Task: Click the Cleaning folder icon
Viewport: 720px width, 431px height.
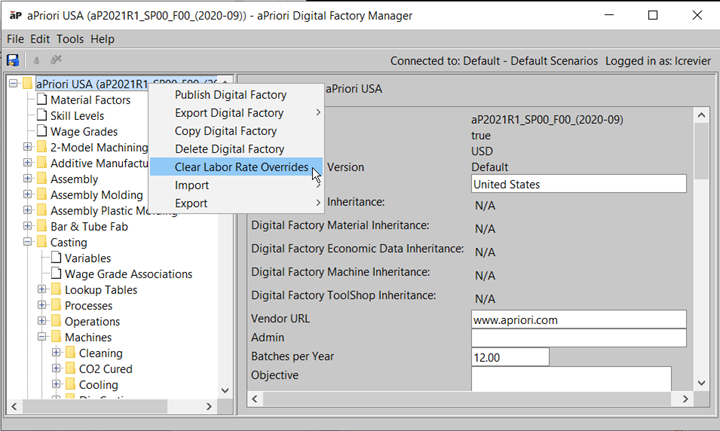Action: tap(70, 353)
